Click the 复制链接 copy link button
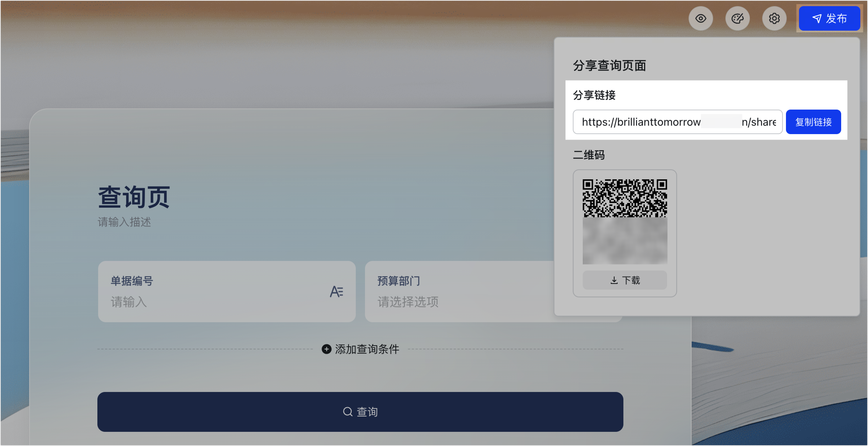 point(813,122)
